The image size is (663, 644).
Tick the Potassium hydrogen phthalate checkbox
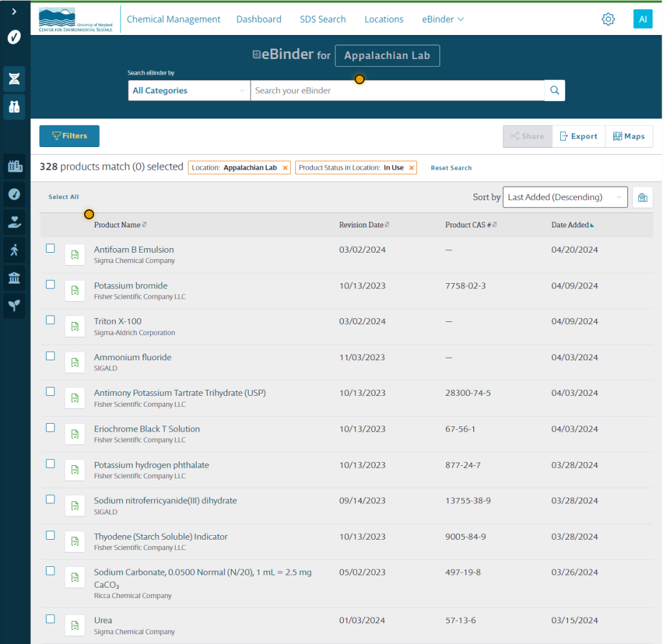pos(51,464)
